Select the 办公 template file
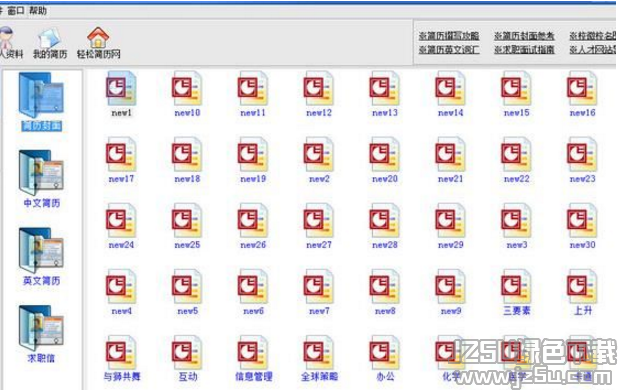This screenshot has height=390, width=618. pyautogui.click(x=385, y=358)
